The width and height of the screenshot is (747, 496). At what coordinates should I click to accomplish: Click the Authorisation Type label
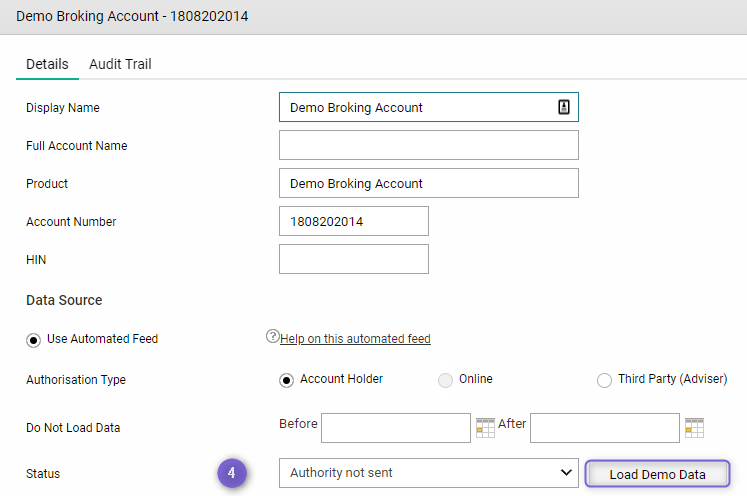76,380
